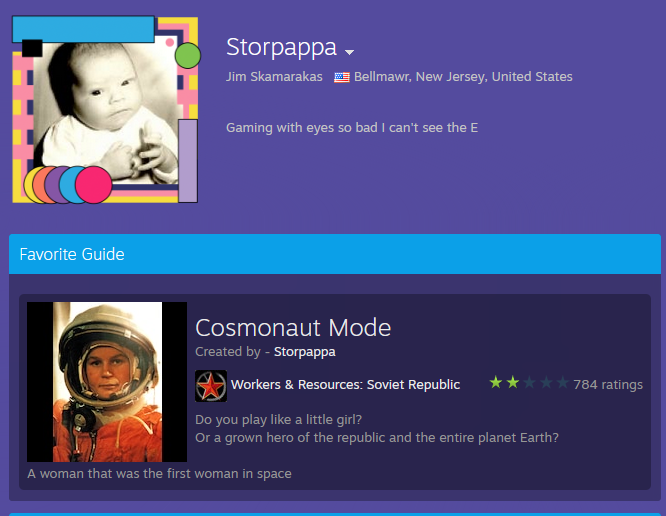Click the summary 'Gaming with eyes so bad'

(352, 127)
